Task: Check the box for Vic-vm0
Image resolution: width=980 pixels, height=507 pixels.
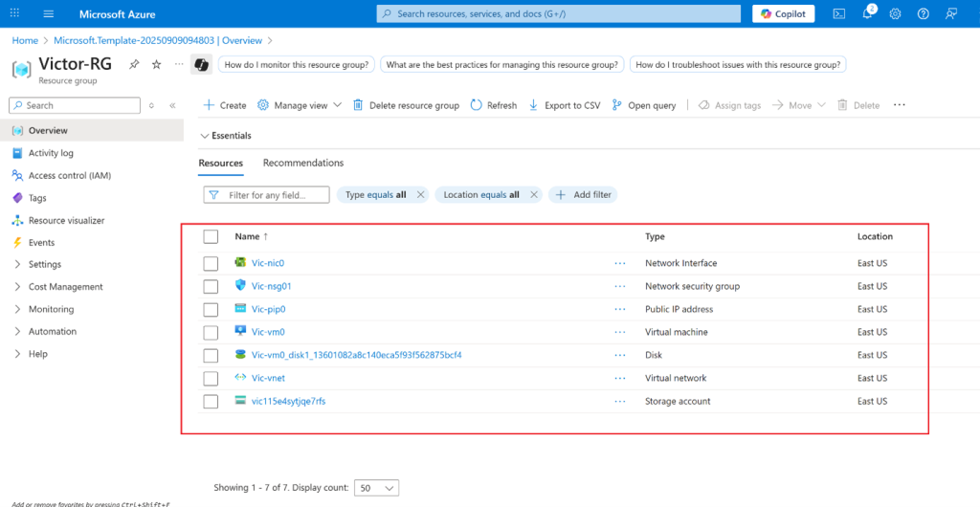Action: pyautogui.click(x=211, y=332)
